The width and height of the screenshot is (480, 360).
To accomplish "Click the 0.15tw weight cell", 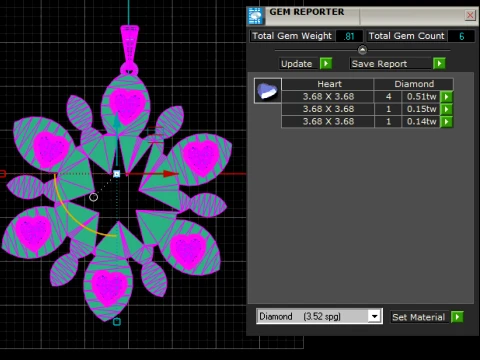I will point(421,109).
